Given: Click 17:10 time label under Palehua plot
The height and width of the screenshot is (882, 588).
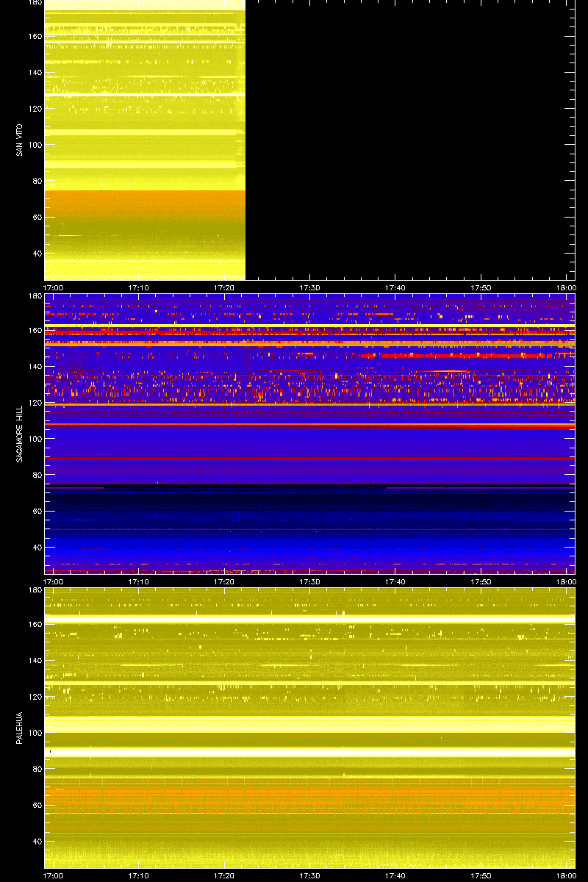Looking at the screenshot, I should pyautogui.click(x=139, y=875).
